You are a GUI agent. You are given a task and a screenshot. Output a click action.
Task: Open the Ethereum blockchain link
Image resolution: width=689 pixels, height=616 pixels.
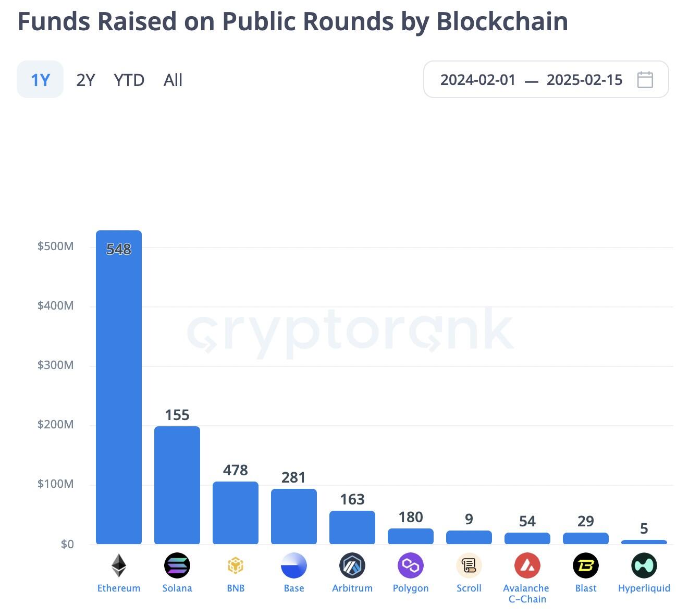point(119,588)
